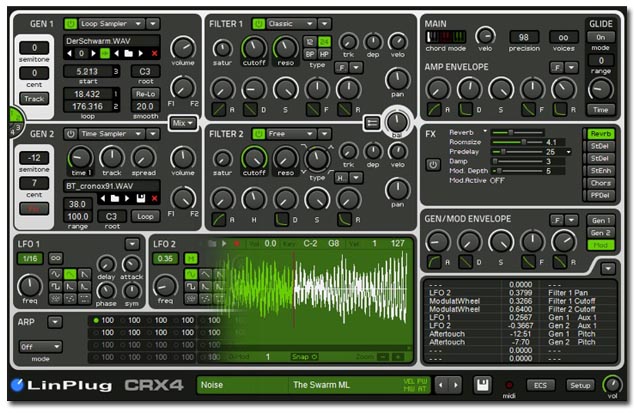Select FILTER 1 12 dB slope
The image size is (634, 413).
tap(310, 42)
